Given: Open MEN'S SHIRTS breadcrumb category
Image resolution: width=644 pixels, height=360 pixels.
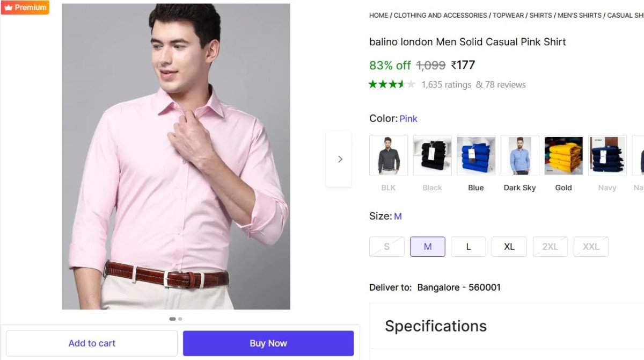Looking at the screenshot, I should [579, 16].
